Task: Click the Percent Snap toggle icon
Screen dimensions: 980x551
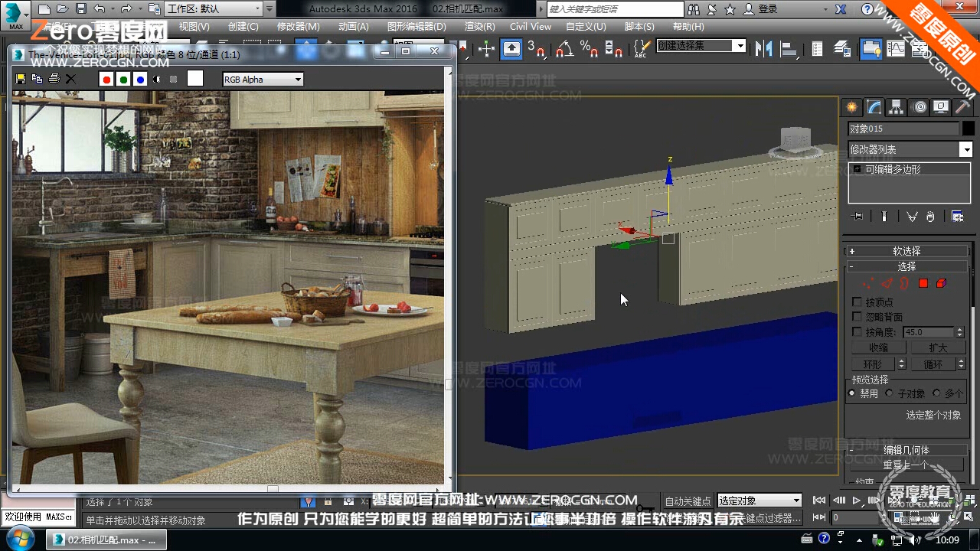Action: click(589, 49)
